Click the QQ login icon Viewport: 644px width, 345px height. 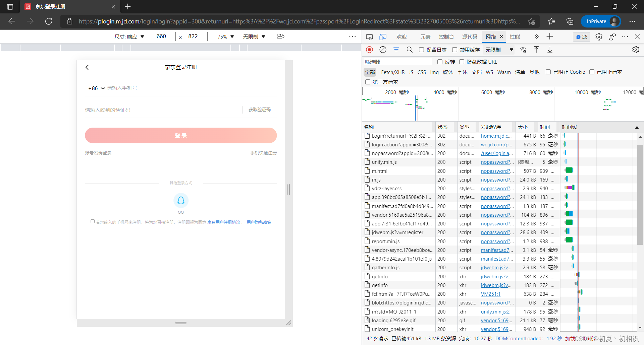181,200
